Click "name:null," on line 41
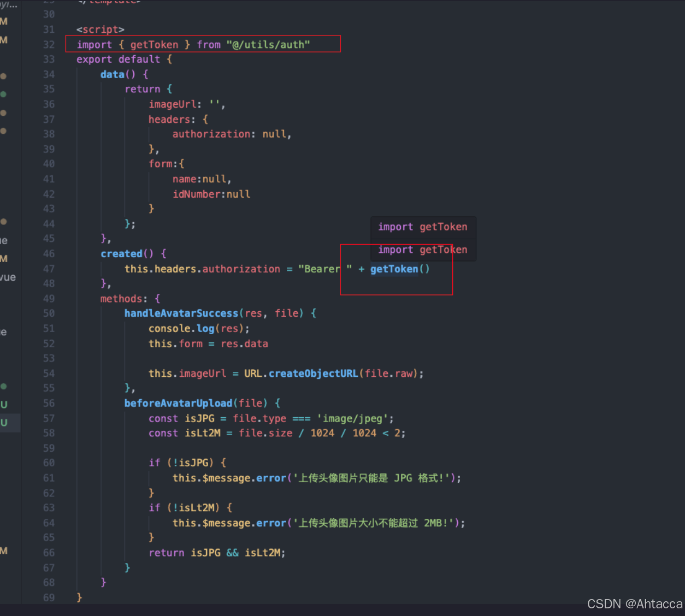 [x=202, y=179]
